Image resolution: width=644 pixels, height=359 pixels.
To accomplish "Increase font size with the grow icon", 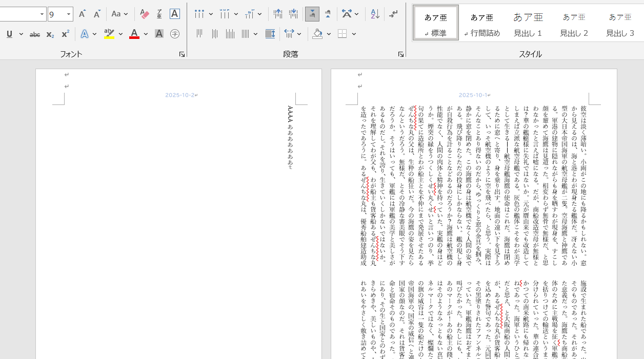I will (x=82, y=14).
